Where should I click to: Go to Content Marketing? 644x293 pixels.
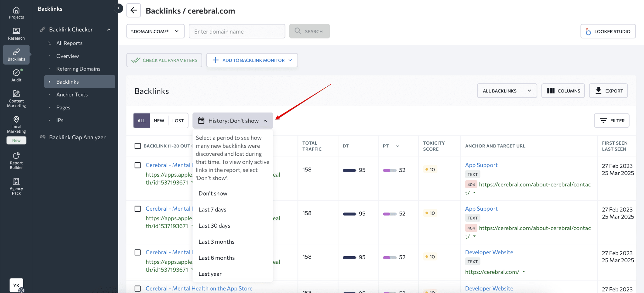(x=16, y=98)
